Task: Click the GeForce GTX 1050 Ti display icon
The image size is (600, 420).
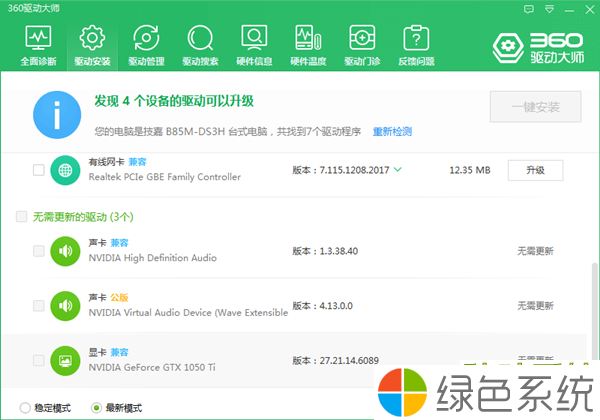Action: tap(65, 361)
